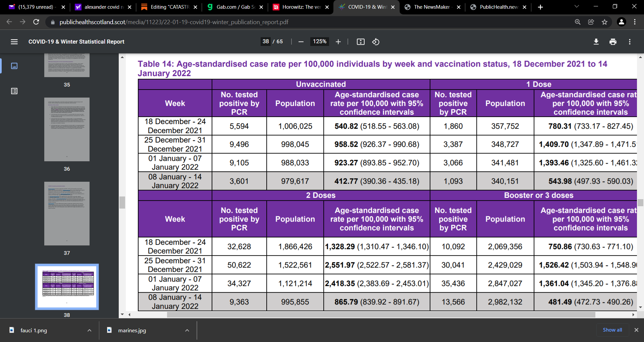Select page 37 thumbnail

point(67,214)
